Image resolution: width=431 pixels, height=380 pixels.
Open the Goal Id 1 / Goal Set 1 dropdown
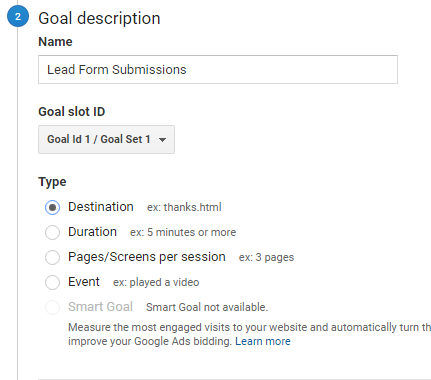pos(106,139)
